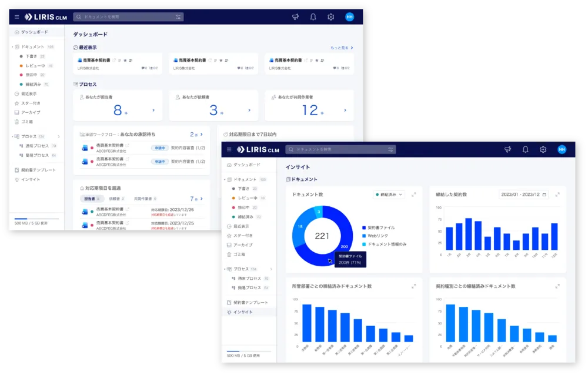
Task: Open notification bell in Dashboard window header
Action: point(313,17)
